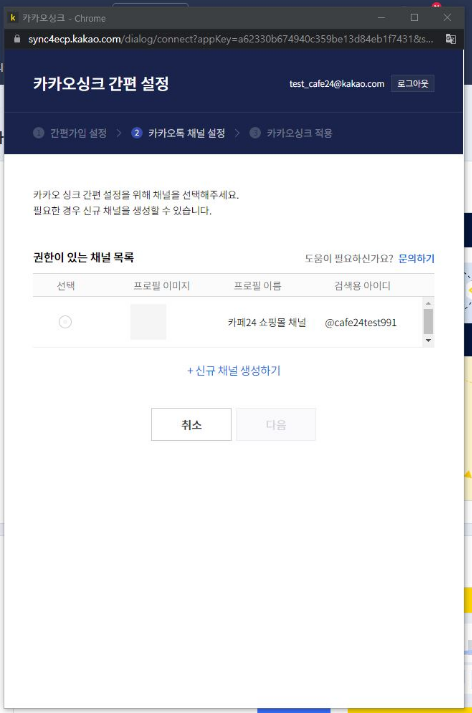Click the channel profile image thumbnail
This screenshot has height=713, width=472.
point(148,322)
